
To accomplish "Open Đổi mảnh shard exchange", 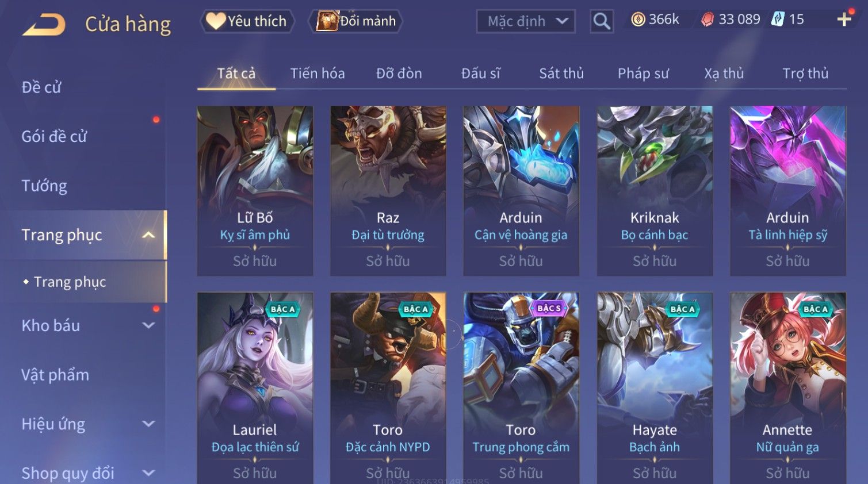I will [355, 21].
